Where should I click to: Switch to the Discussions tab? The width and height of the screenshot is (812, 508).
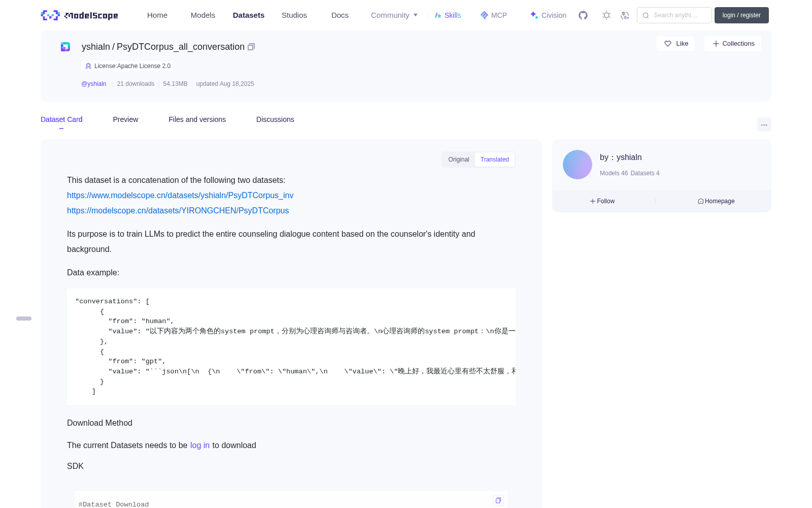pyautogui.click(x=275, y=119)
